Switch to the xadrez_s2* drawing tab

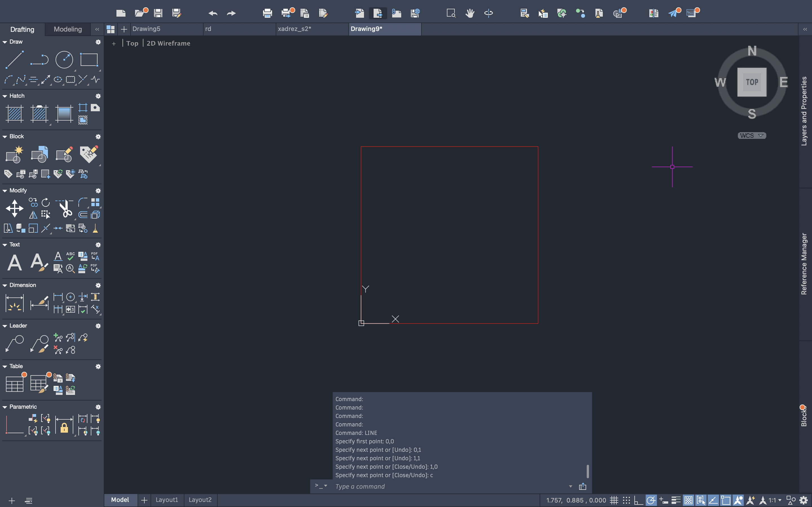coord(294,29)
